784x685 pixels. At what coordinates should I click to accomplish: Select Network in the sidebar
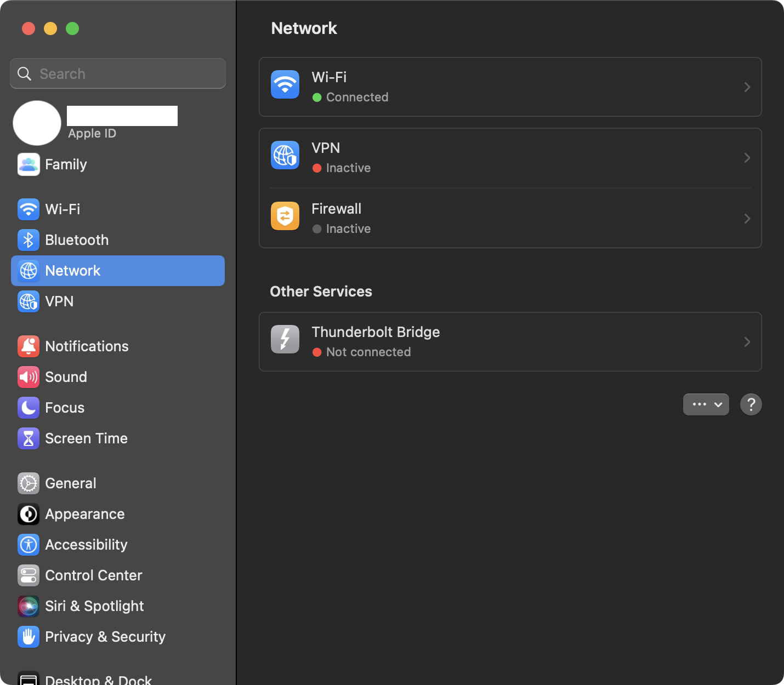(72, 270)
